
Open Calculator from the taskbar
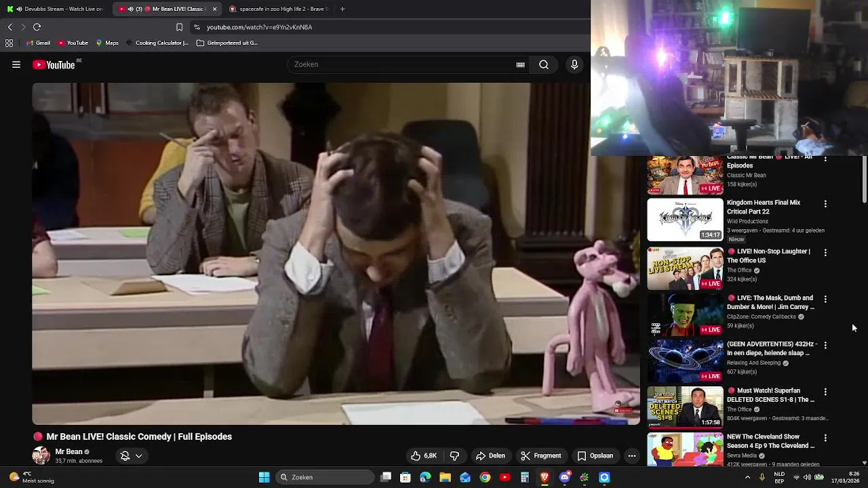click(x=525, y=477)
